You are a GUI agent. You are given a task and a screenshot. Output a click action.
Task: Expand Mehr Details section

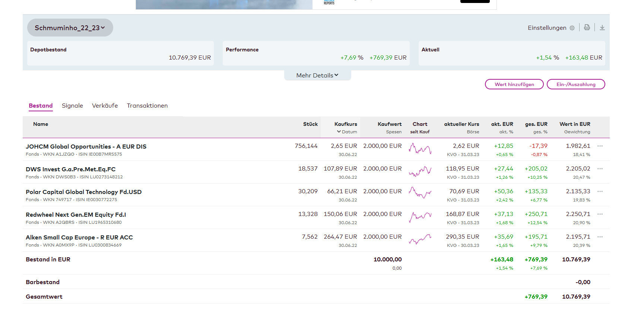point(317,75)
